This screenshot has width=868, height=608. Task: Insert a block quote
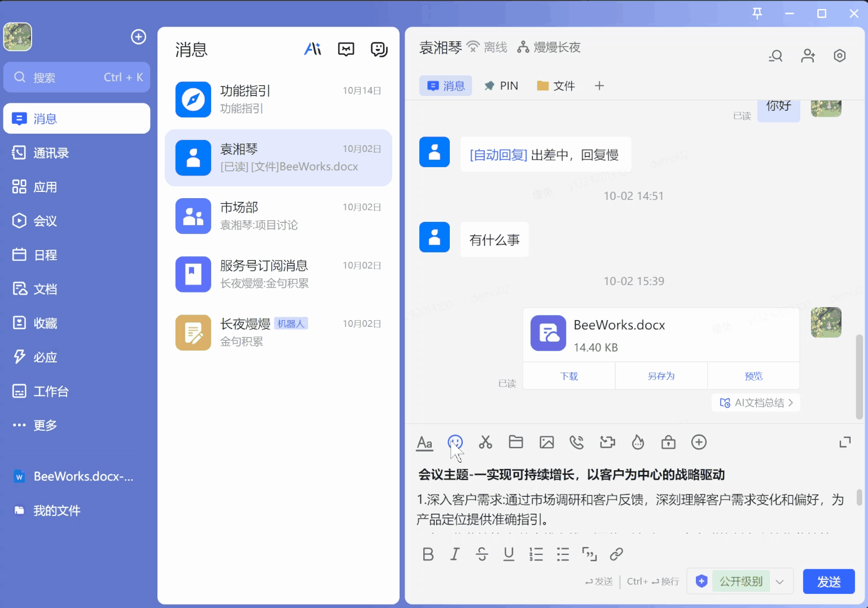click(590, 554)
